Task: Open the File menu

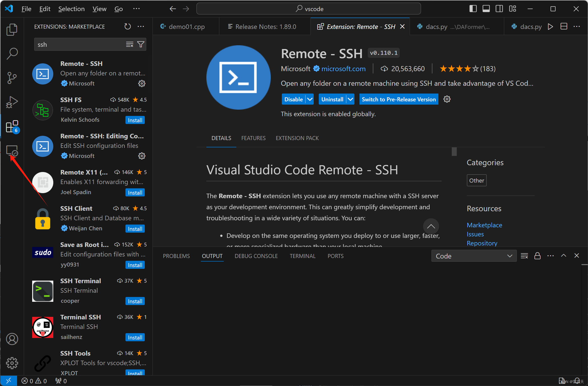Action: [26, 9]
